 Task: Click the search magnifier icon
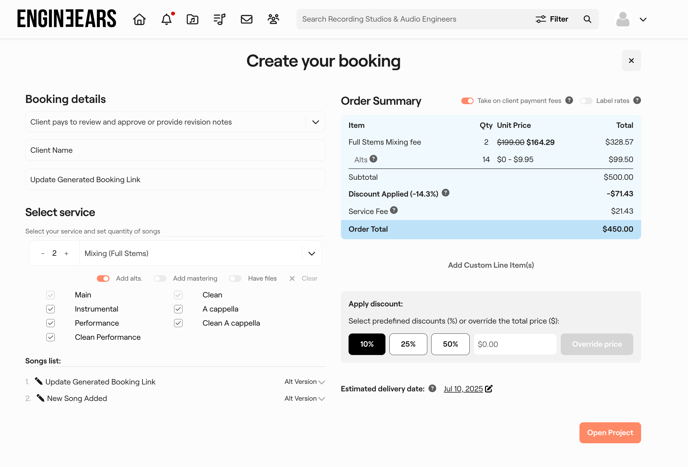tap(587, 19)
